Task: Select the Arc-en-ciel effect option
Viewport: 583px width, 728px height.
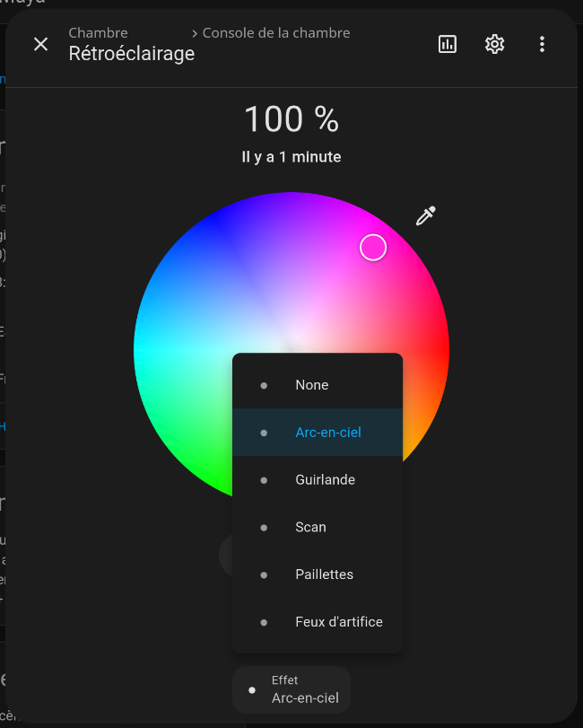Action: 318,433
